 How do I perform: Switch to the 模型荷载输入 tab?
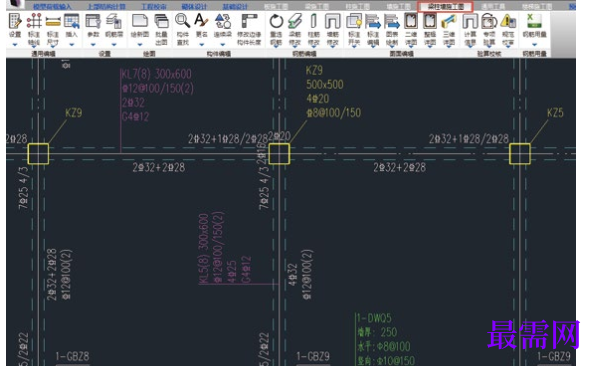point(52,6)
